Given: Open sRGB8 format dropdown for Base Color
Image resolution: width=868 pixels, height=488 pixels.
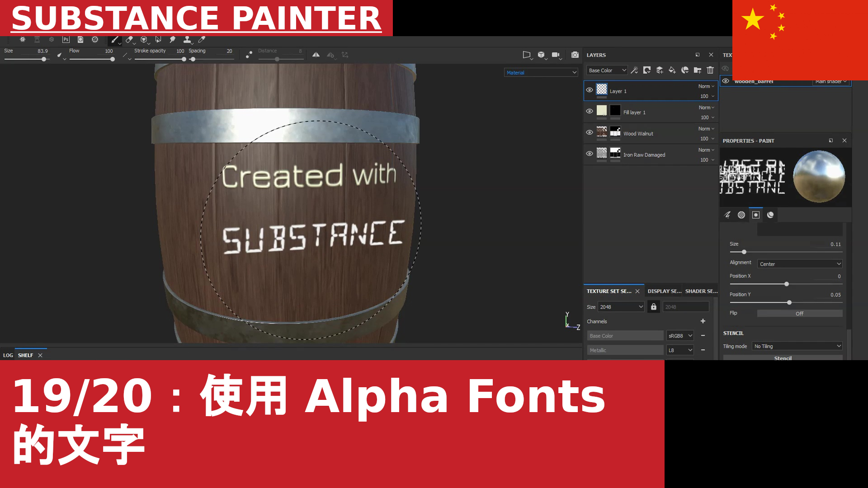Looking at the screenshot, I should pyautogui.click(x=680, y=336).
